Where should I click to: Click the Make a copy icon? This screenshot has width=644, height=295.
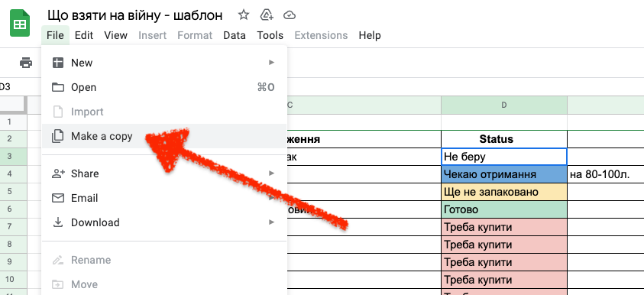pos(58,136)
